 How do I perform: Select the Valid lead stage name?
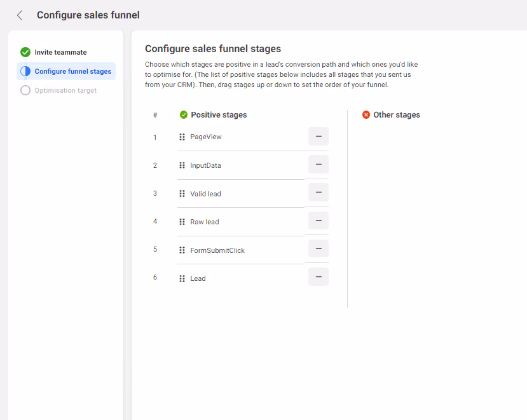[205, 194]
